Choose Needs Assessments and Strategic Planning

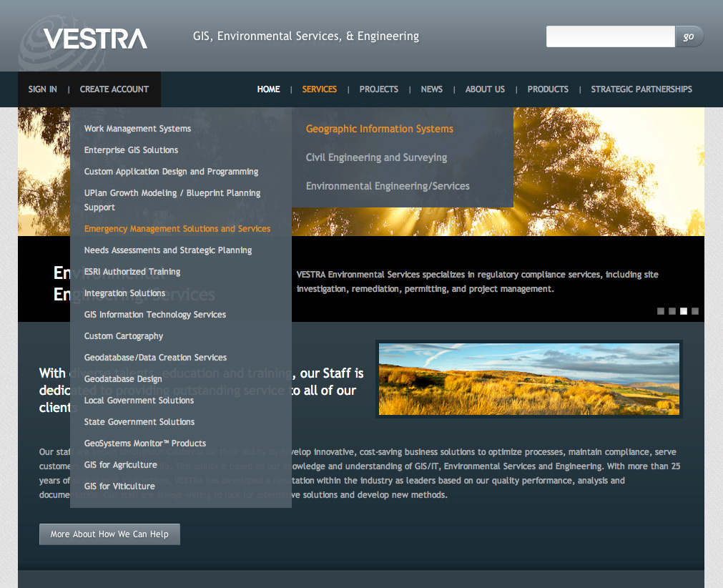[168, 250]
